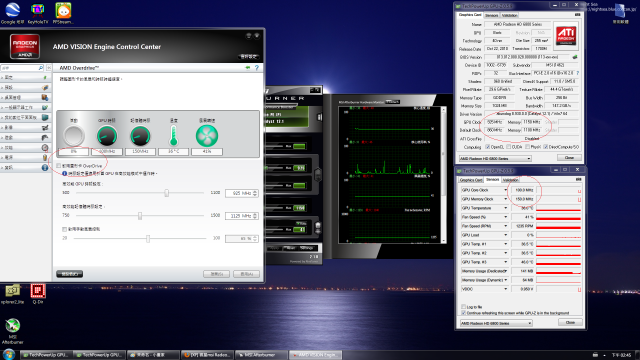This screenshot has width=640, height=360.
Task: Click the ATI Radeon logo in GPU-Z
Action: pos(566,36)
